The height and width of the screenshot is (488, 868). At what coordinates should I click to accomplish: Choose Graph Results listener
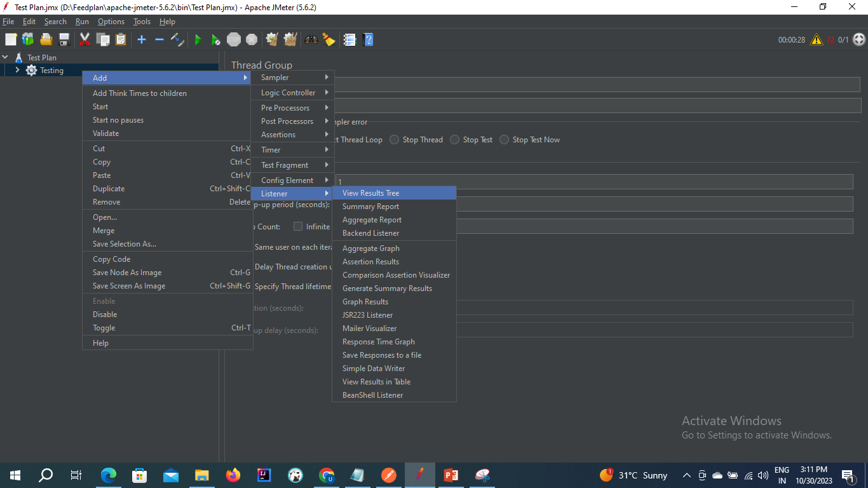tap(394, 302)
